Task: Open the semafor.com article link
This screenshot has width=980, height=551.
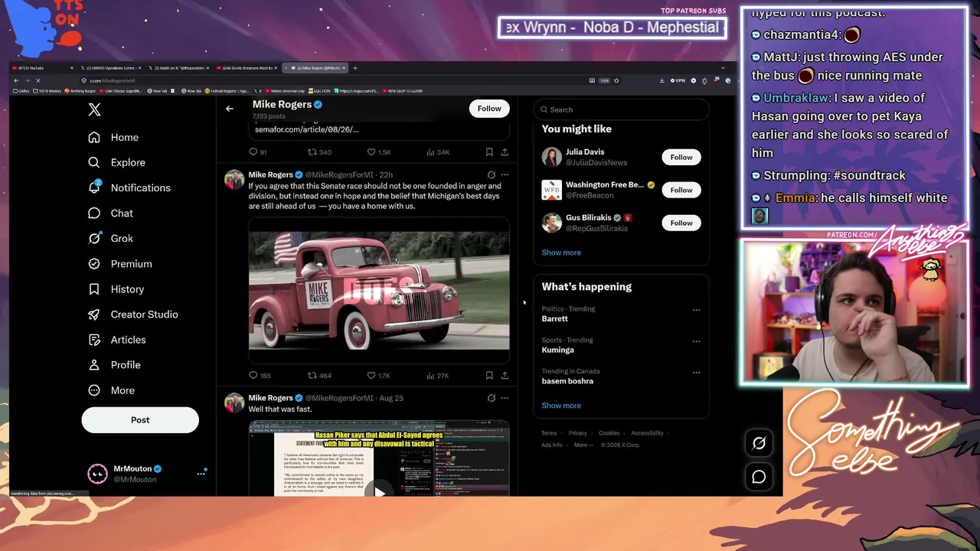Action: click(306, 129)
